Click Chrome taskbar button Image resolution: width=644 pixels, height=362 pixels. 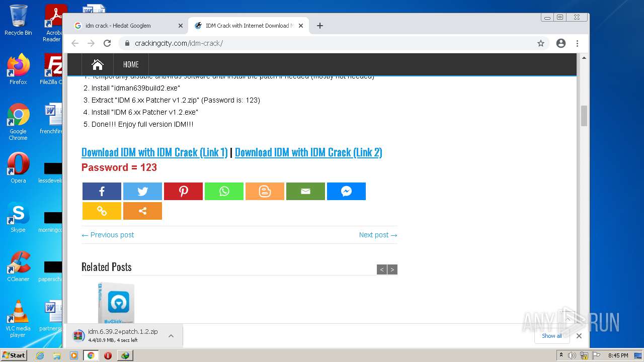tap(91, 355)
